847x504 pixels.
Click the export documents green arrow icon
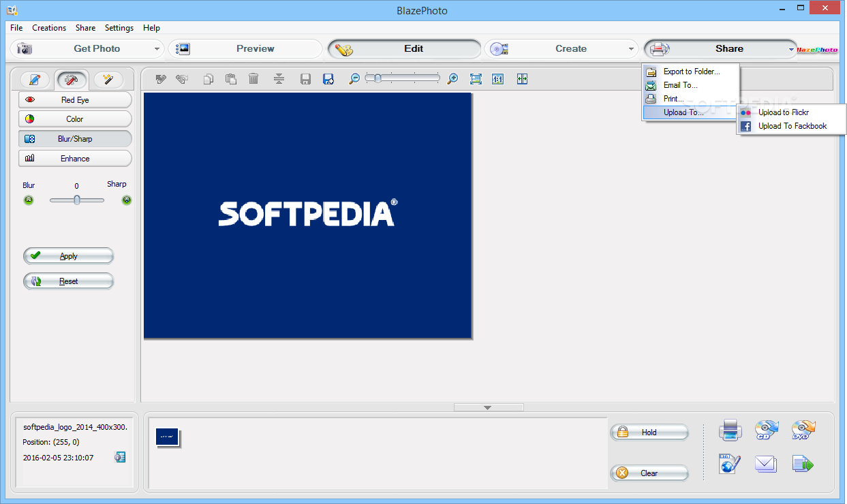(x=803, y=464)
